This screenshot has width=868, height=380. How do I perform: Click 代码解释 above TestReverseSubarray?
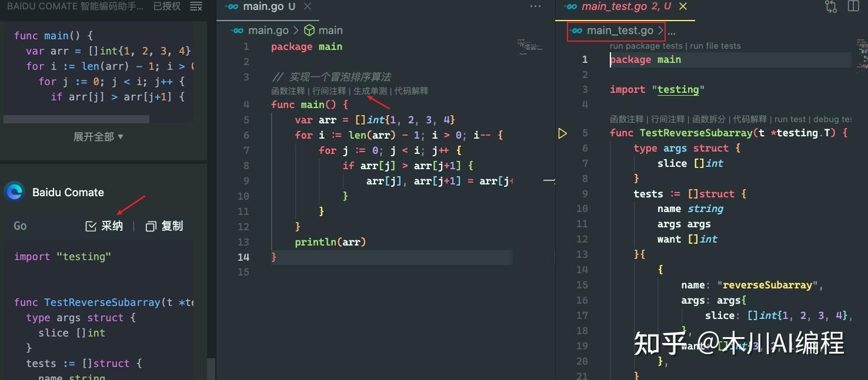click(750, 119)
